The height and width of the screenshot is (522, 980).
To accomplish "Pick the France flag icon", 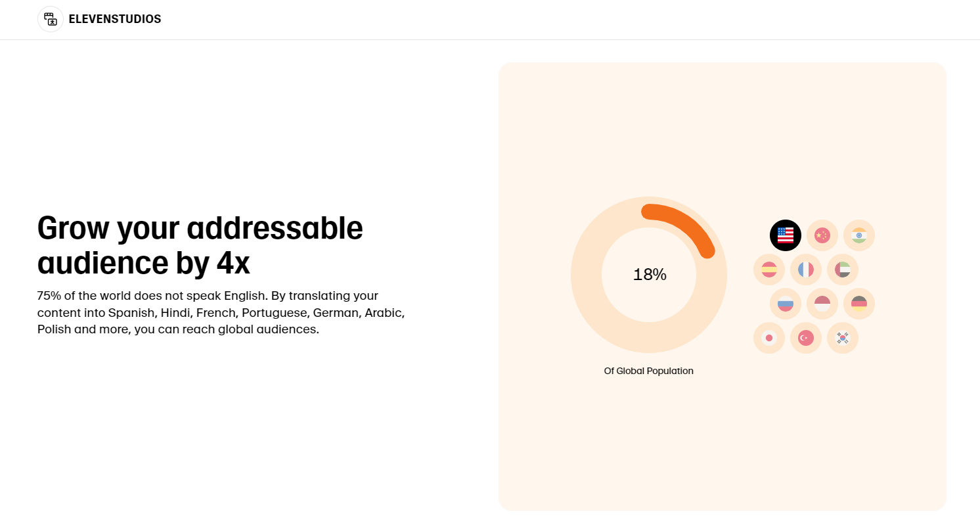I will [x=806, y=270].
